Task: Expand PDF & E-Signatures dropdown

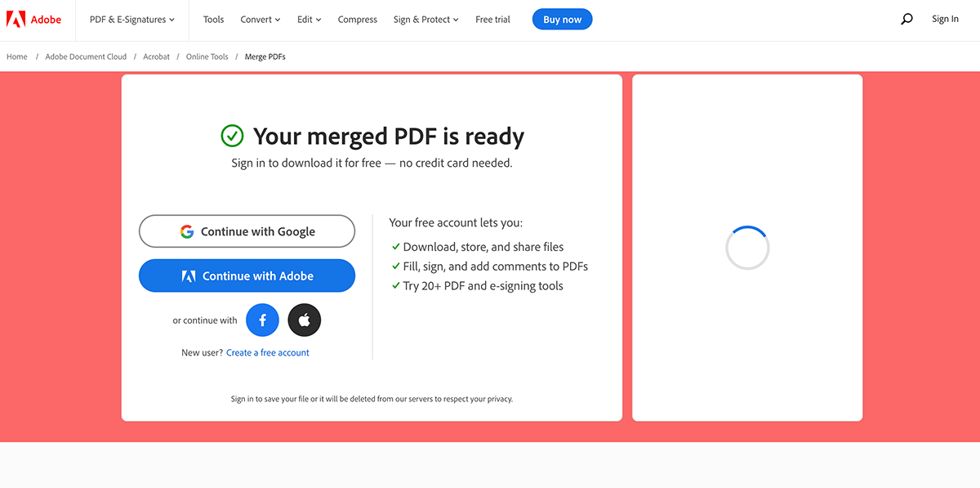Action: 132,20
